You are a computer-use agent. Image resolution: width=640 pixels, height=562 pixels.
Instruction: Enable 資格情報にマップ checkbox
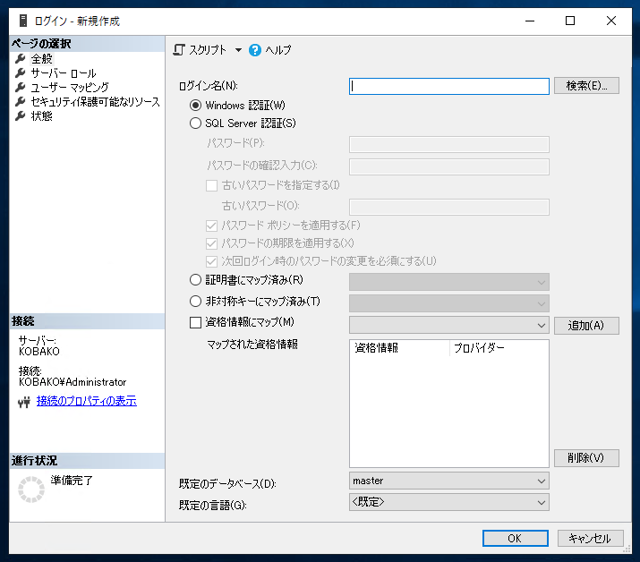196,322
